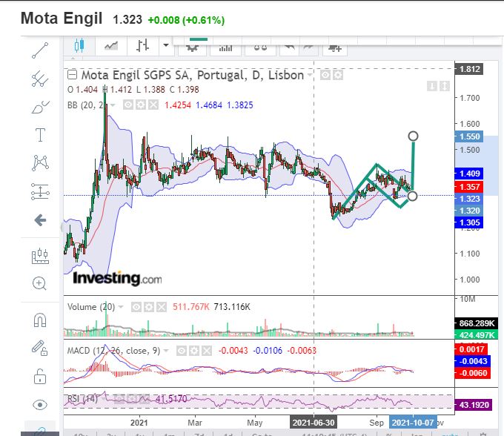Click the 868.289K volume label
This screenshot has width=504, height=436.
477,323
